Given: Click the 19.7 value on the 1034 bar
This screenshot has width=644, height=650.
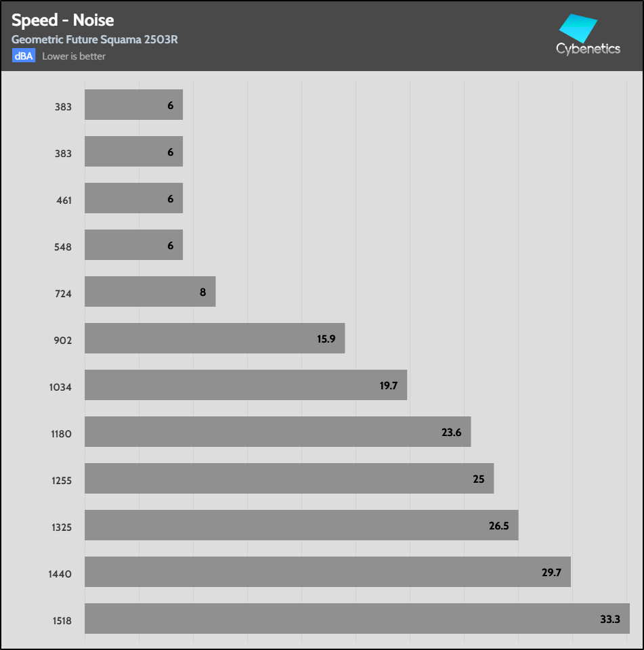Looking at the screenshot, I should (387, 385).
